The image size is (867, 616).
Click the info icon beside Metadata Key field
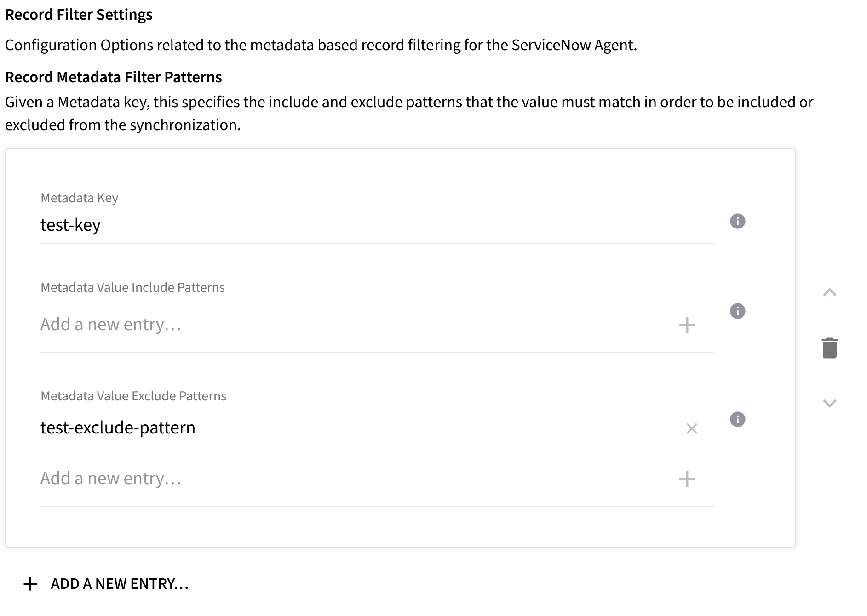[737, 221]
